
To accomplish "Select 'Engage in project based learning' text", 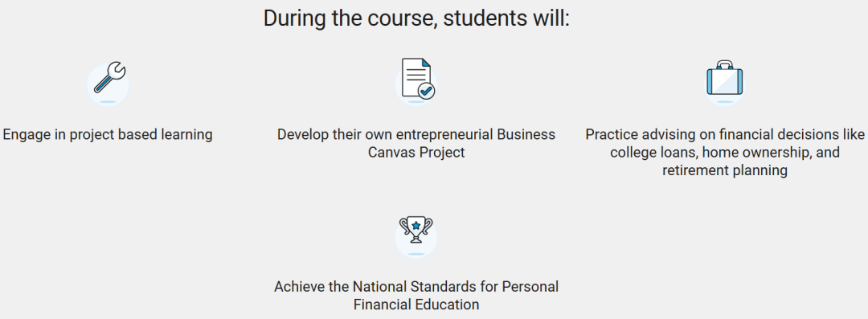I will pos(108,134).
